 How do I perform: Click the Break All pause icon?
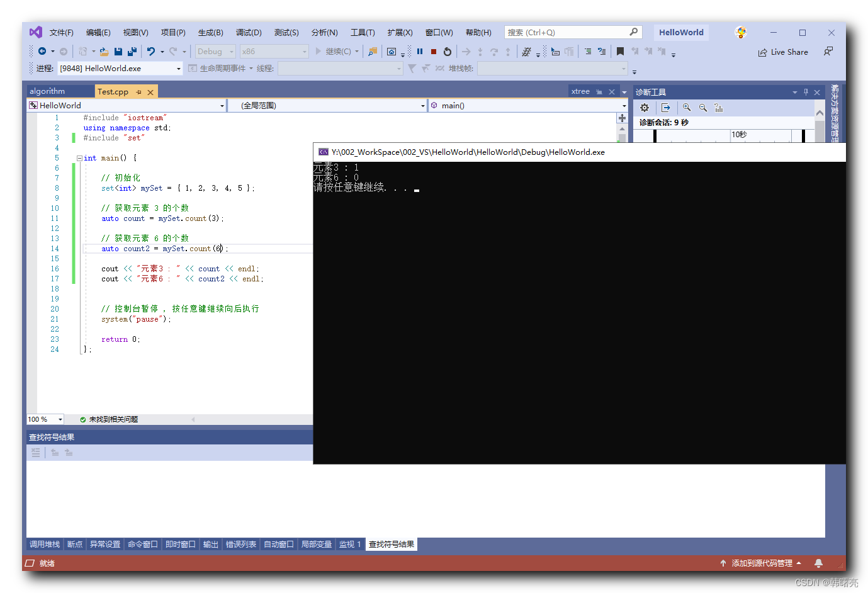[x=420, y=51]
